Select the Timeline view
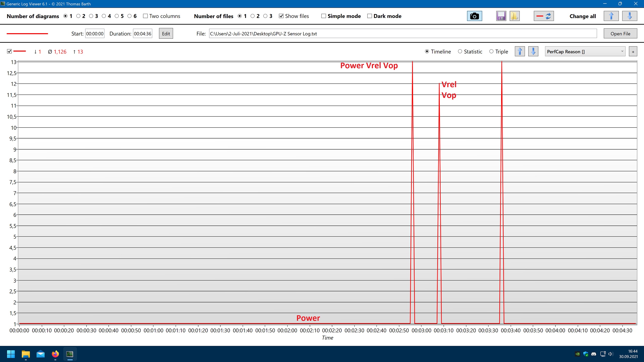644x362 pixels. tap(427, 52)
